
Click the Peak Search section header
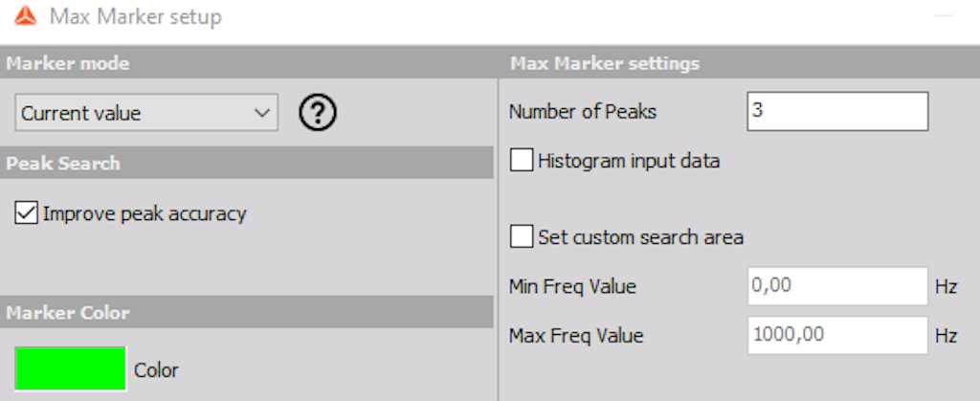(x=63, y=163)
